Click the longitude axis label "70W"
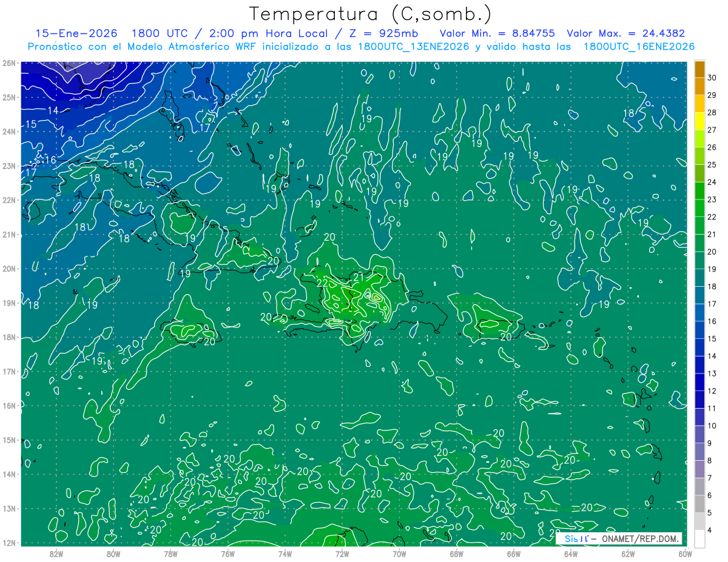Image resolution: width=728 pixels, height=562 pixels. tap(399, 554)
